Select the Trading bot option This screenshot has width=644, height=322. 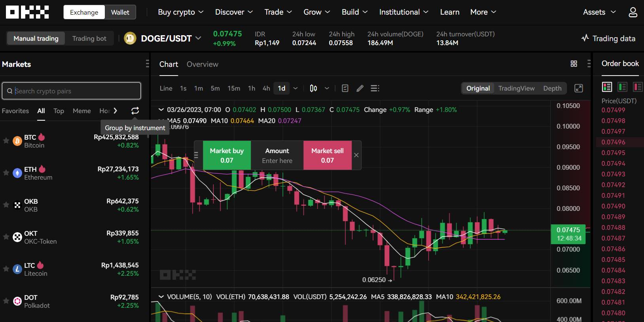[89, 38]
